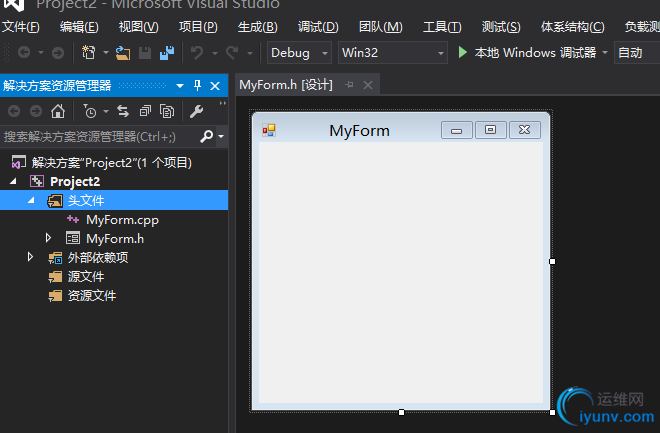
Task: Open the 调试(D) menu
Action: pos(318,27)
